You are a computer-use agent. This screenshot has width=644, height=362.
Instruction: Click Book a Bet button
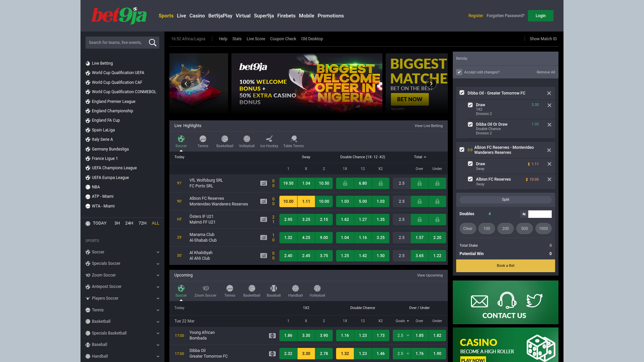point(505,266)
